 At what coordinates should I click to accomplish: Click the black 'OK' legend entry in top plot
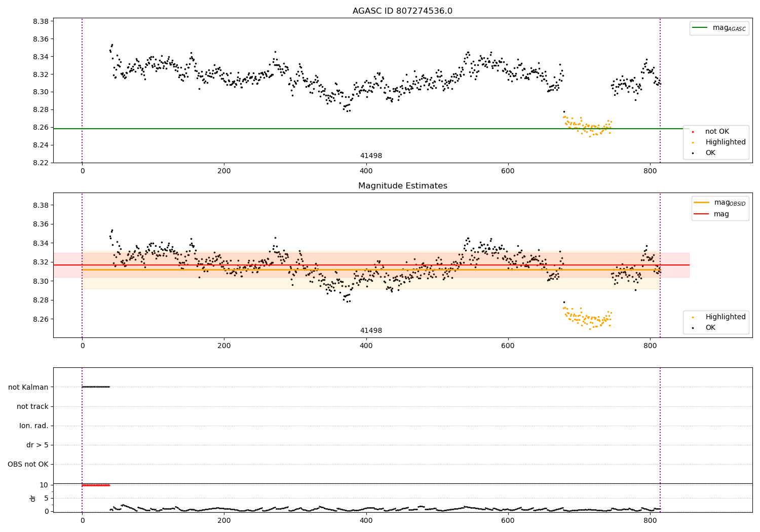(710, 153)
